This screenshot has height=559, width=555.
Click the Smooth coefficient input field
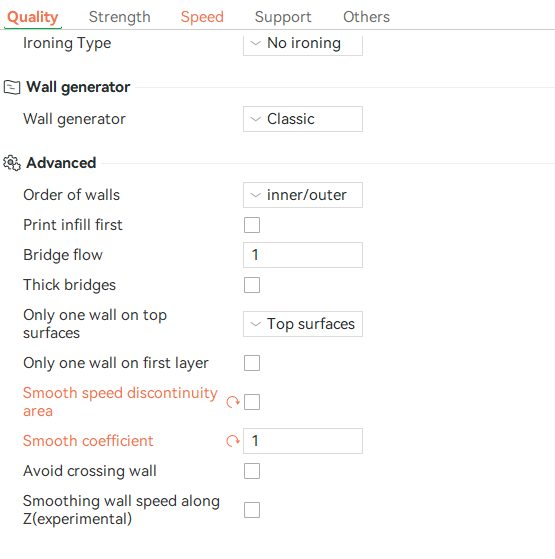tap(303, 441)
